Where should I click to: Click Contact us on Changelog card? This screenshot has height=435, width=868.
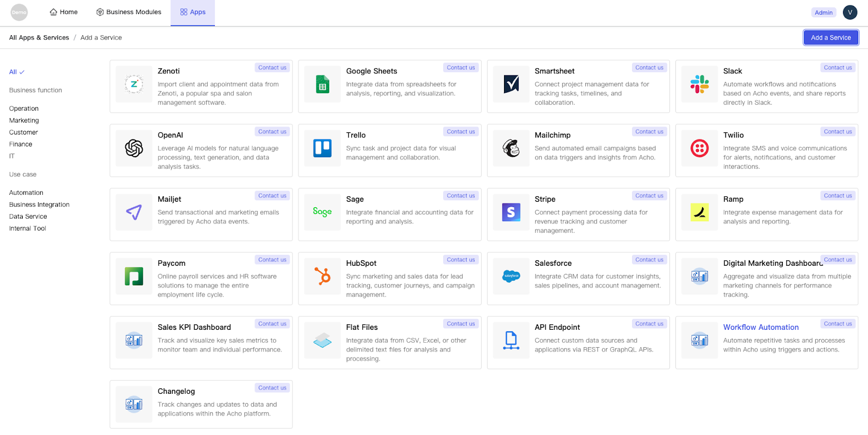click(x=272, y=388)
